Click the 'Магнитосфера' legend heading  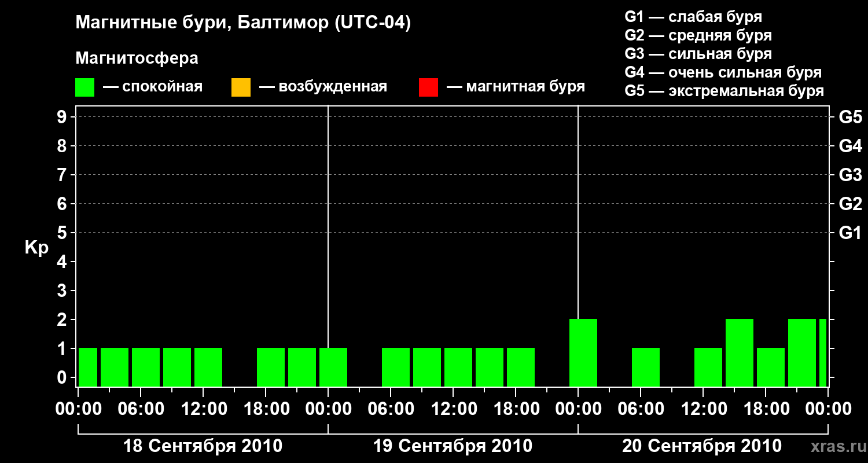tap(137, 58)
